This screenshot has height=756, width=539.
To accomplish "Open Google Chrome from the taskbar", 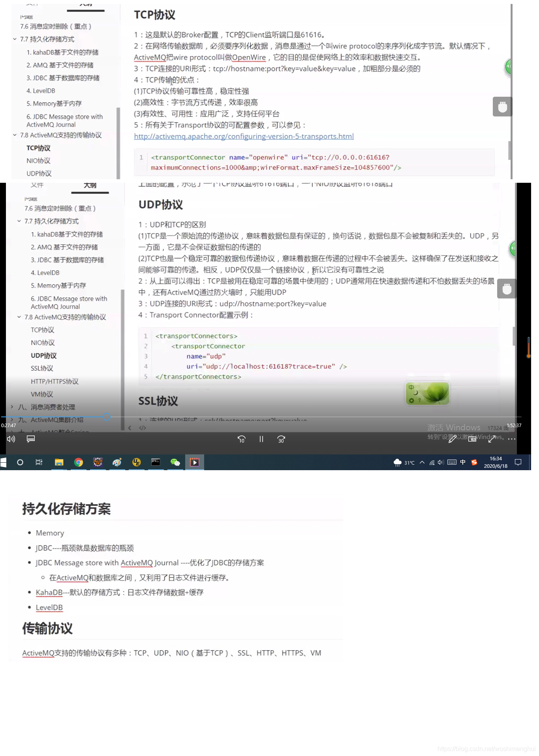I will 79,462.
